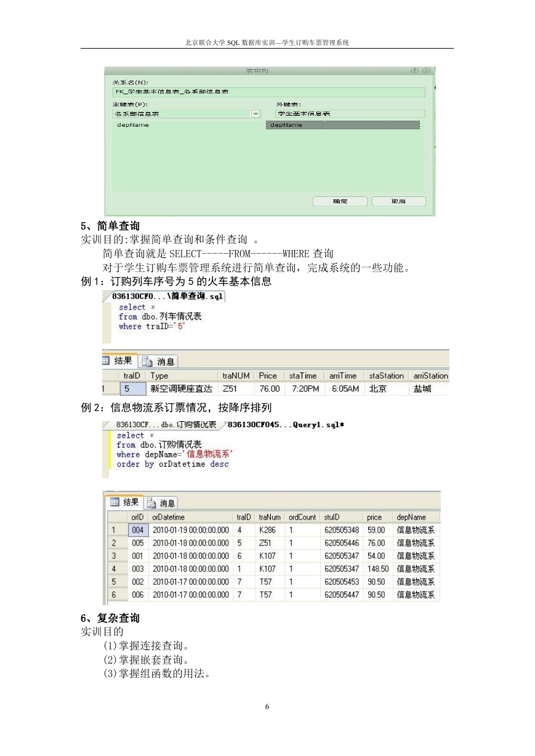Click the orID column header
The image size is (535, 756).
click(x=138, y=517)
